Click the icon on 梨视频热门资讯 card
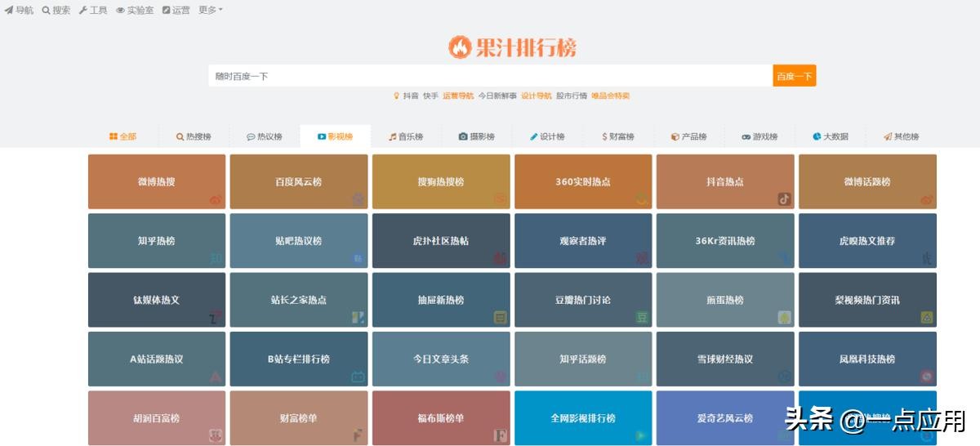Screen dimensions: 980x446 click(x=926, y=317)
